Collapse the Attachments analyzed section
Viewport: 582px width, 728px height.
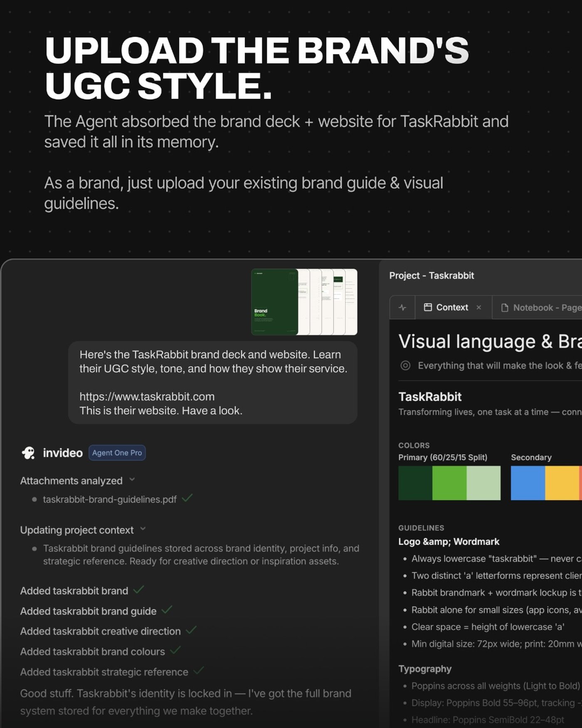pos(132,480)
